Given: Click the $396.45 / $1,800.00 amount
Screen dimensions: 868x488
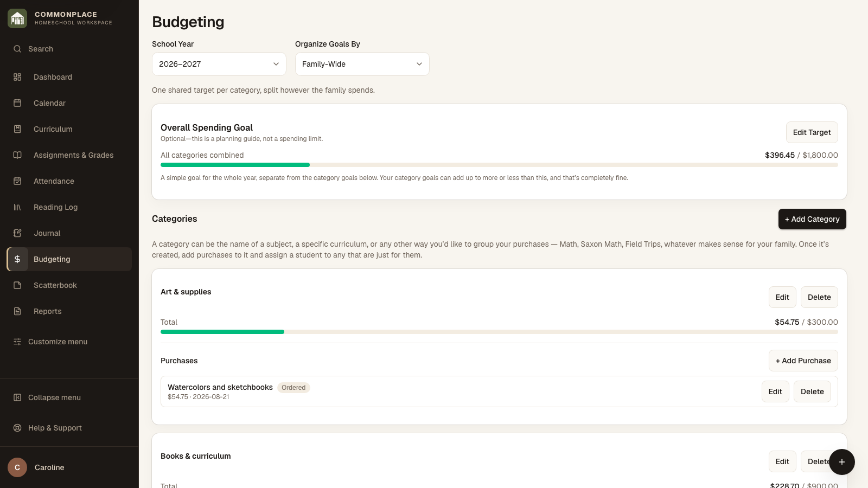Looking at the screenshot, I should (x=801, y=155).
